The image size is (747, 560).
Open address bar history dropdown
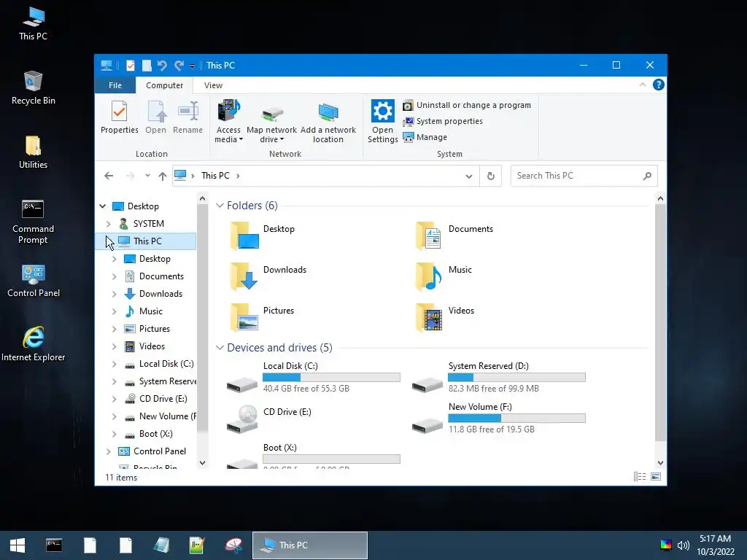coord(469,176)
